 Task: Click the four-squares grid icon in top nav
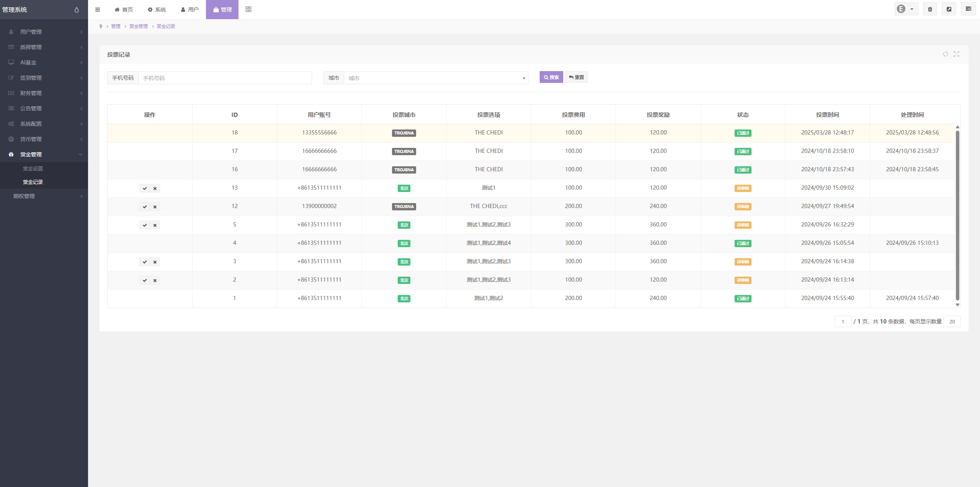click(x=248, y=9)
